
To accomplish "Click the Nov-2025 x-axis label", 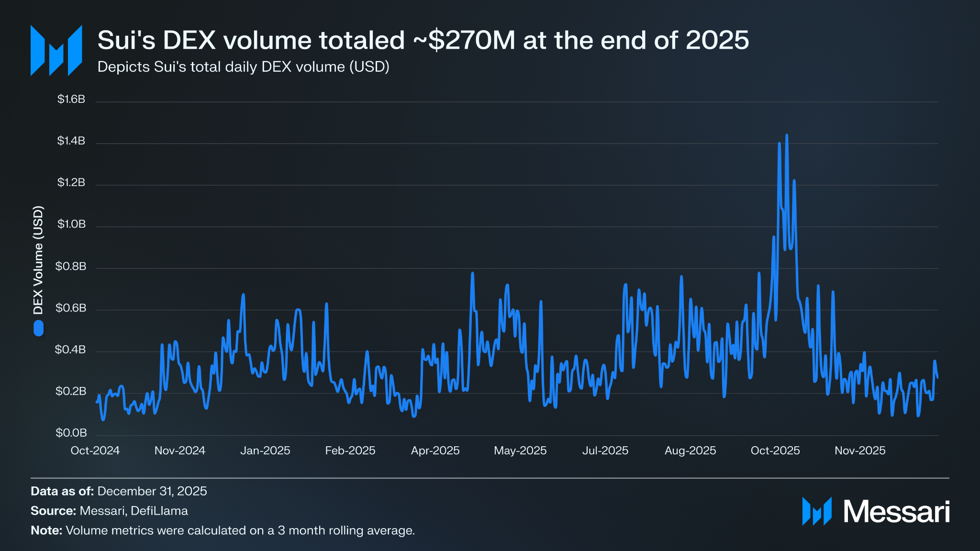I will click(x=860, y=451).
